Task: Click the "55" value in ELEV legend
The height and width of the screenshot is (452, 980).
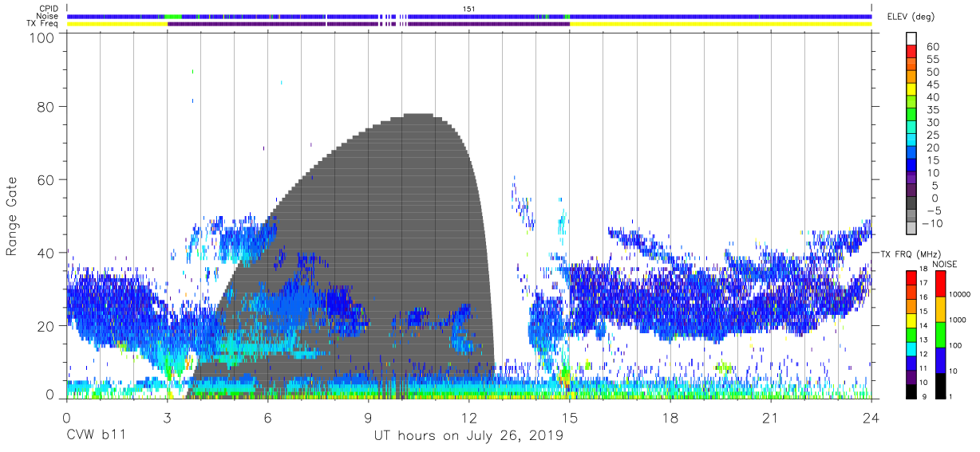Action: click(933, 60)
